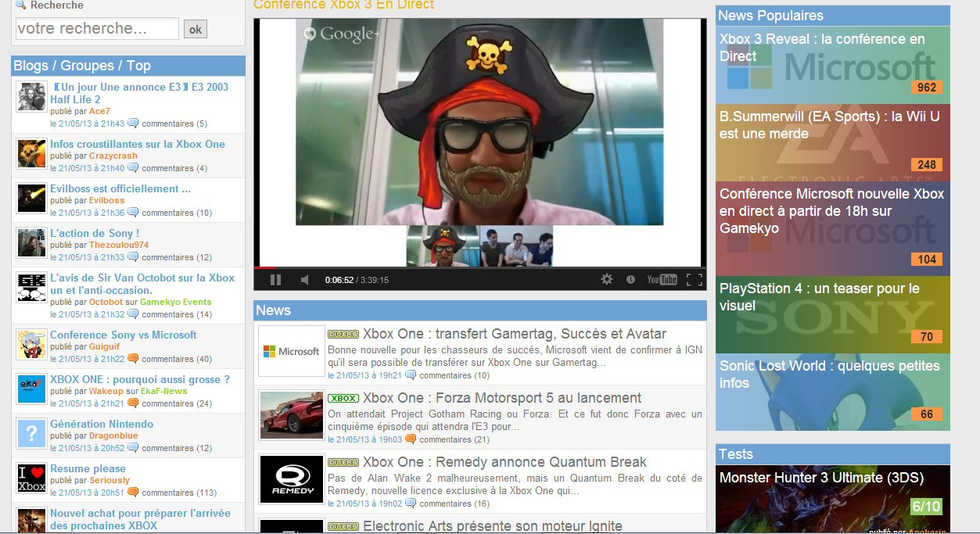Click the 248 comment count badge

927,165
